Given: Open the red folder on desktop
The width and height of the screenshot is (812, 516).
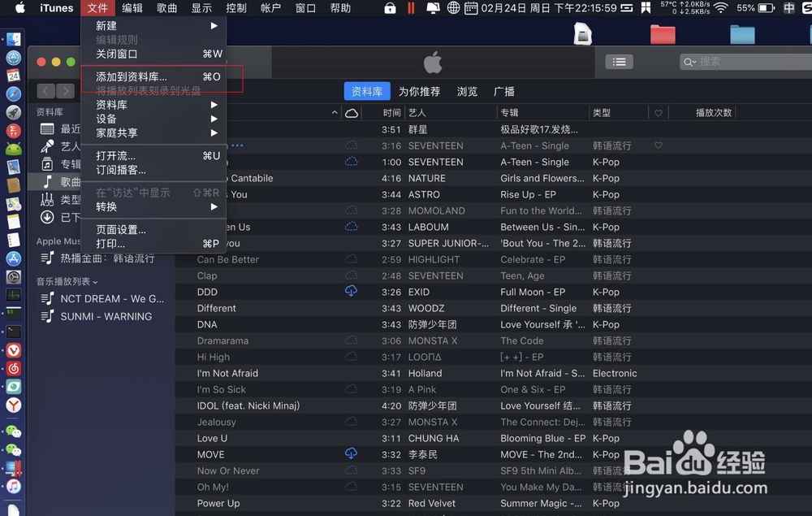Looking at the screenshot, I should (663, 34).
